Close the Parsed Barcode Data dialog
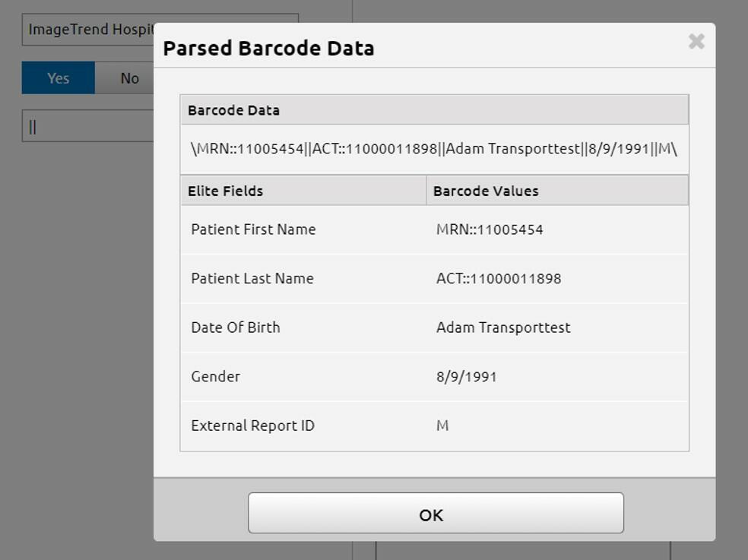 pos(696,42)
